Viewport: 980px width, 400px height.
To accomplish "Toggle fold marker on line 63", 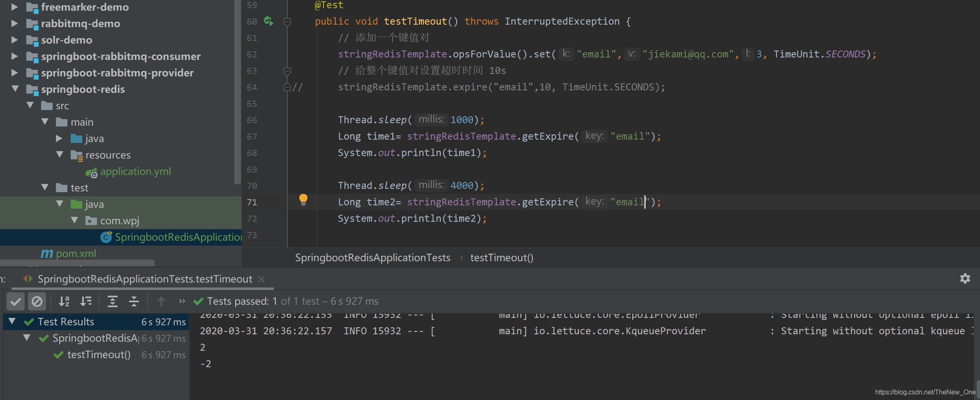I will pyautogui.click(x=287, y=71).
